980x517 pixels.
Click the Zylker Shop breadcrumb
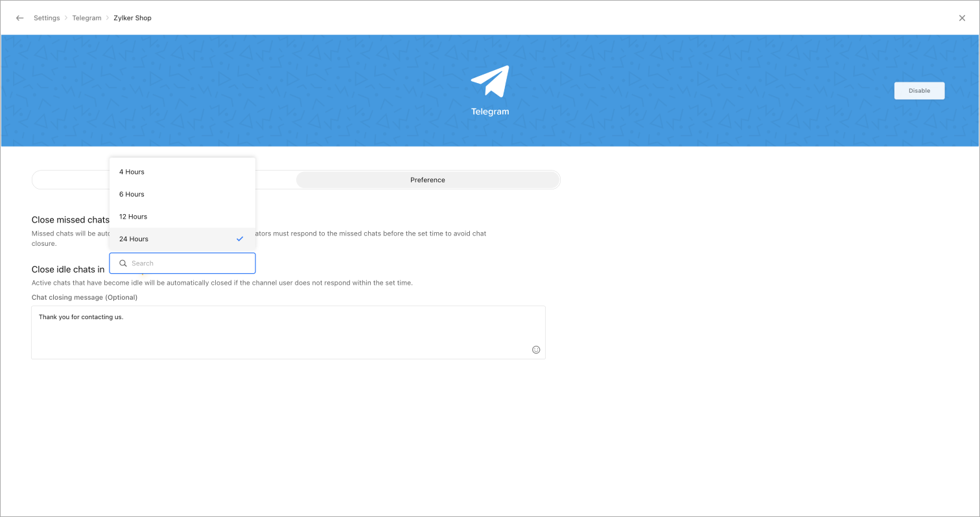coord(132,18)
